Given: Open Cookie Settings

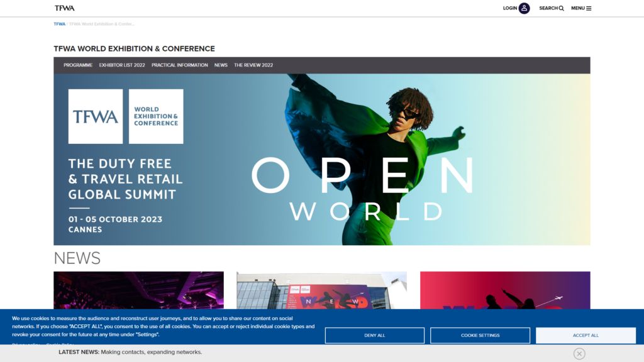Looking at the screenshot, I should 480,336.
